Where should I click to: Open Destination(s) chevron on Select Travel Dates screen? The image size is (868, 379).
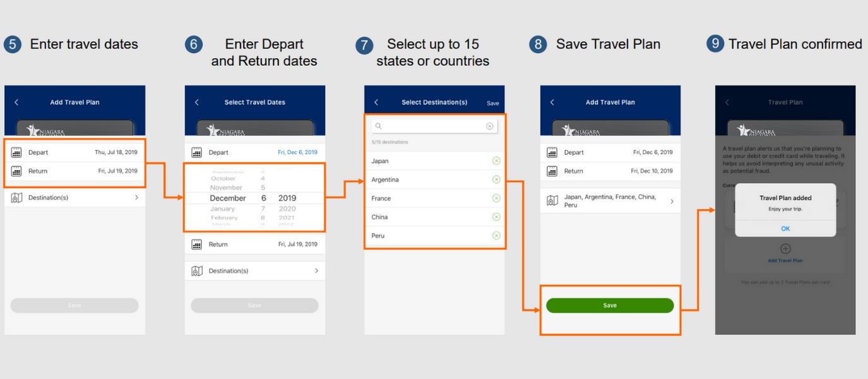click(317, 271)
